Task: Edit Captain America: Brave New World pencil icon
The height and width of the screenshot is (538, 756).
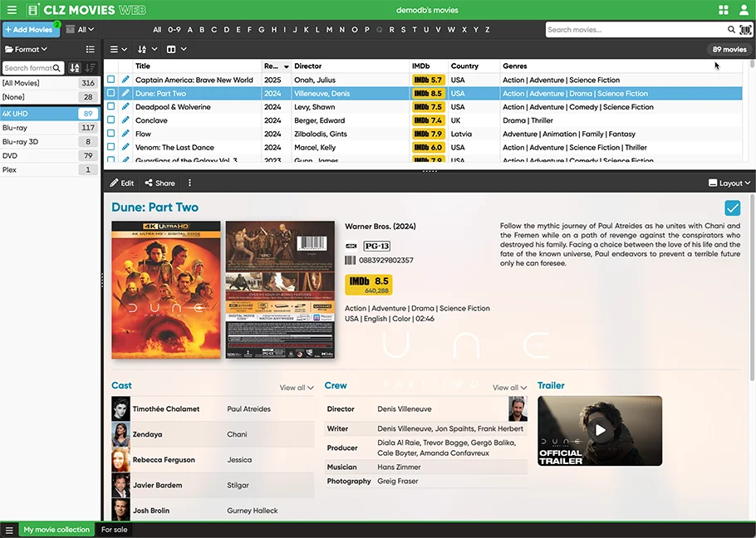Action: (125, 80)
